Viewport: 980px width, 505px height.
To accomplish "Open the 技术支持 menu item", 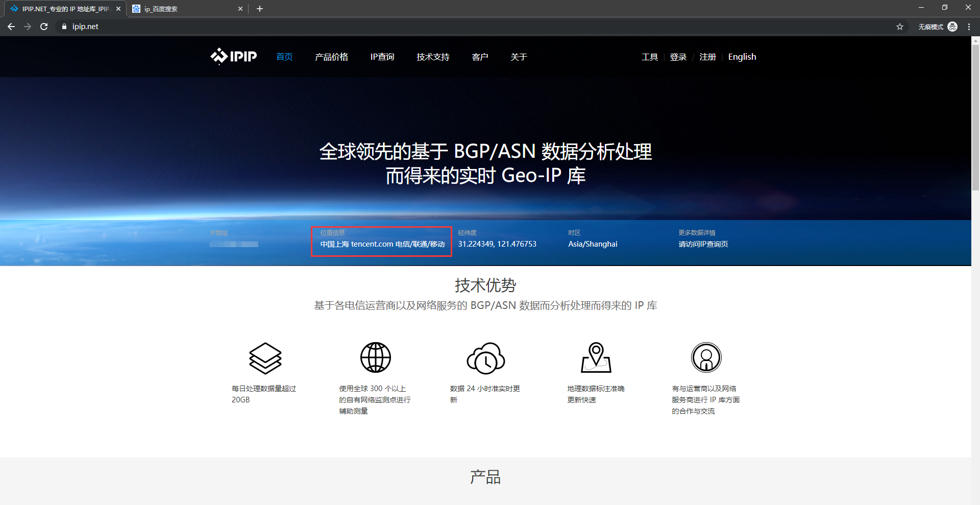I will click(x=433, y=57).
